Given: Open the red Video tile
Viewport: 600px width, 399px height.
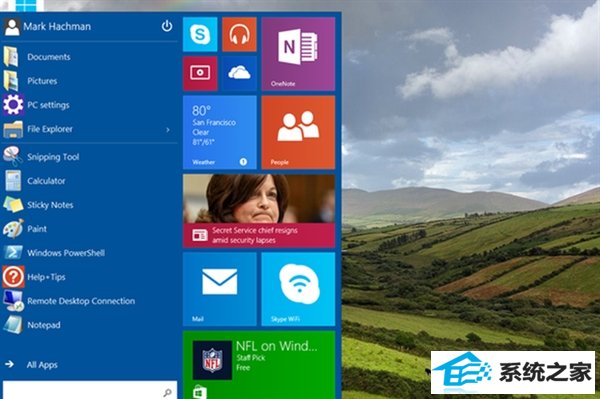Looking at the screenshot, I should pyautogui.click(x=200, y=73).
